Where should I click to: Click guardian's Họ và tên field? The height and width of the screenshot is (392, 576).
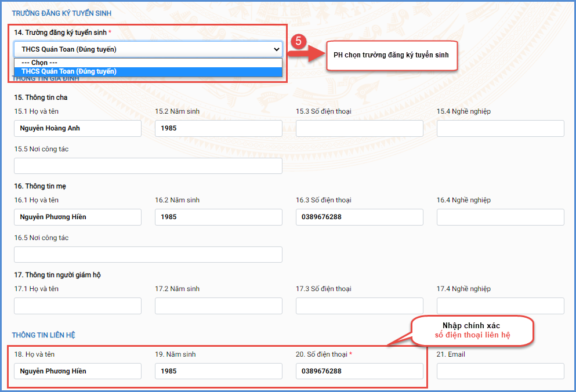tap(78, 306)
